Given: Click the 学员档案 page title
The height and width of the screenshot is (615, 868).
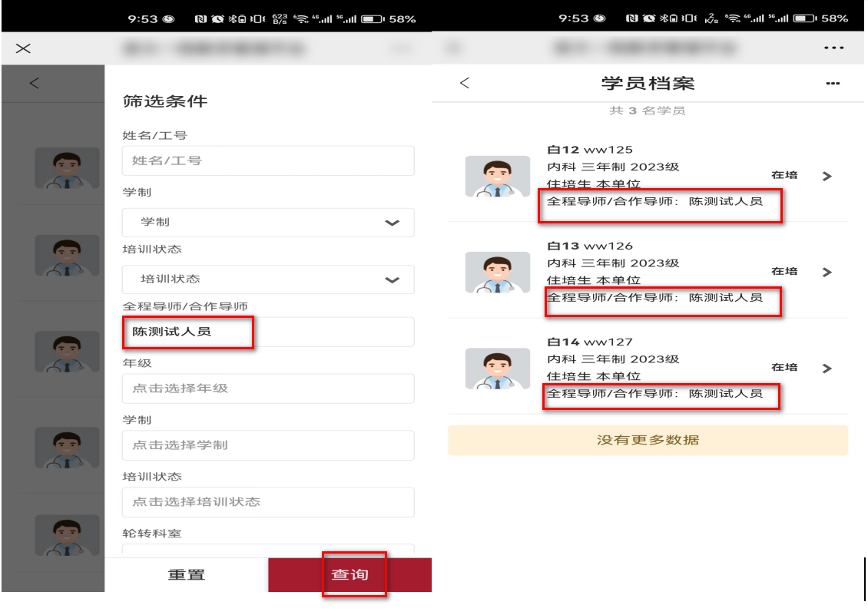Looking at the screenshot, I should point(648,84).
